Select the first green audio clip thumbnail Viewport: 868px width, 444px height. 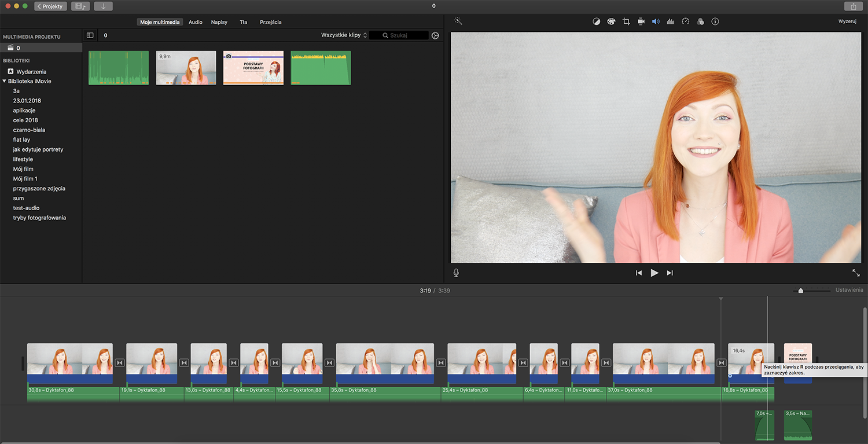(119, 68)
